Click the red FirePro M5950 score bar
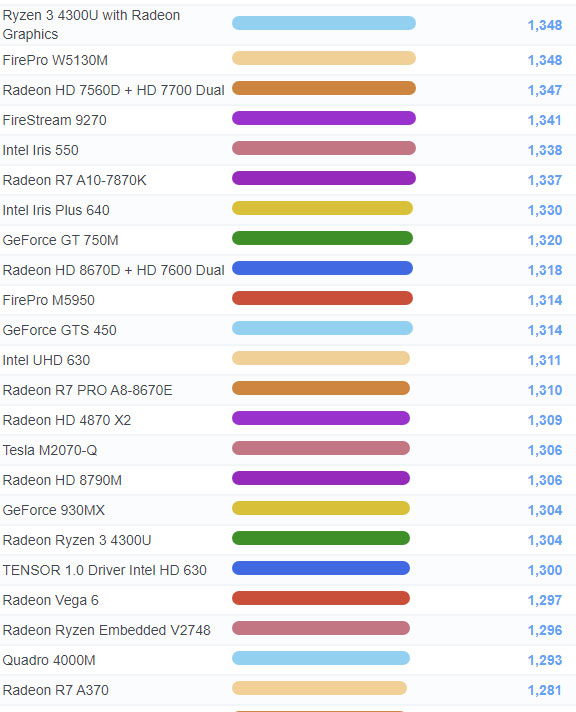Viewport: 576px width, 712px height. 322,298
